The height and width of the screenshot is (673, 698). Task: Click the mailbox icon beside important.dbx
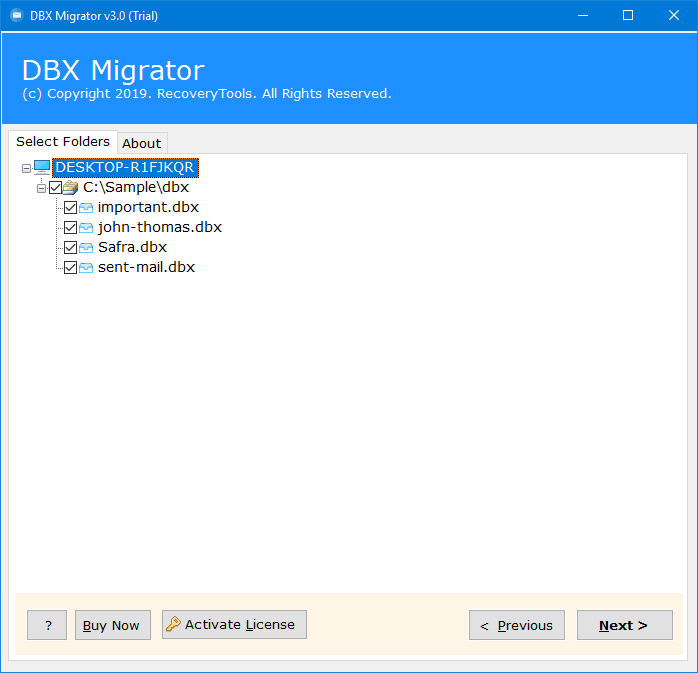[x=86, y=207]
